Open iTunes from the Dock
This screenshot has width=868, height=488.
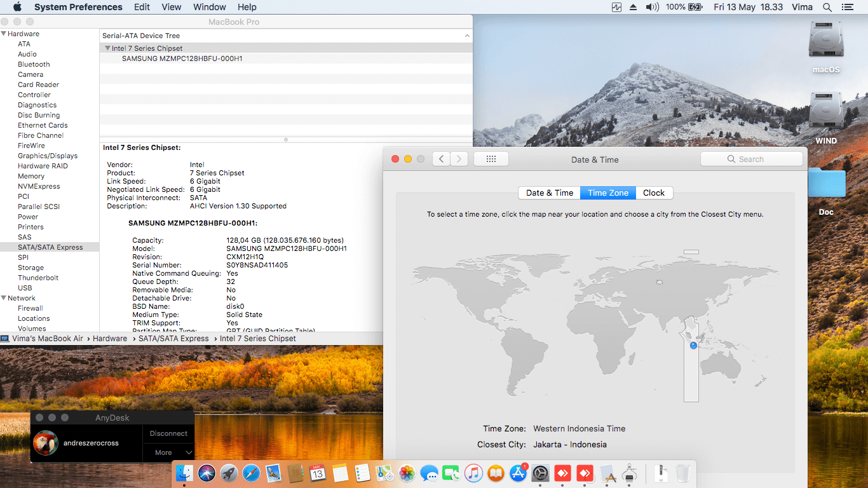(473, 473)
